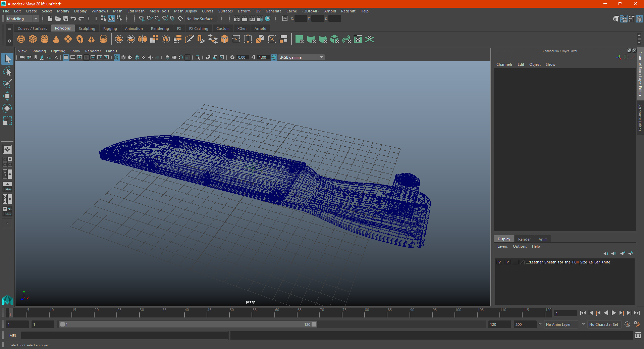The height and width of the screenshot is (349, 644).
Task: Toggle wireframe shading in viewport toolbar
Action: click(x=117, y=57)
